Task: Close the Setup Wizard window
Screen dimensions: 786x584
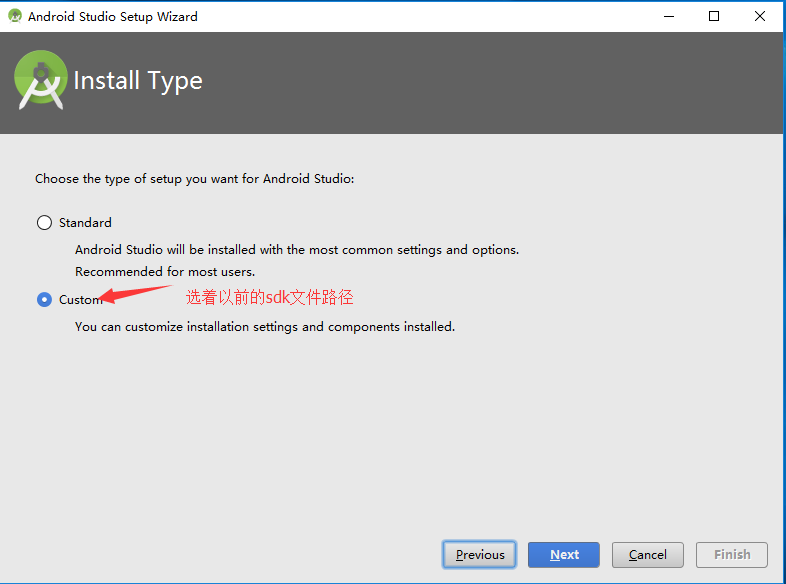Action: click(x=759, y=16)
